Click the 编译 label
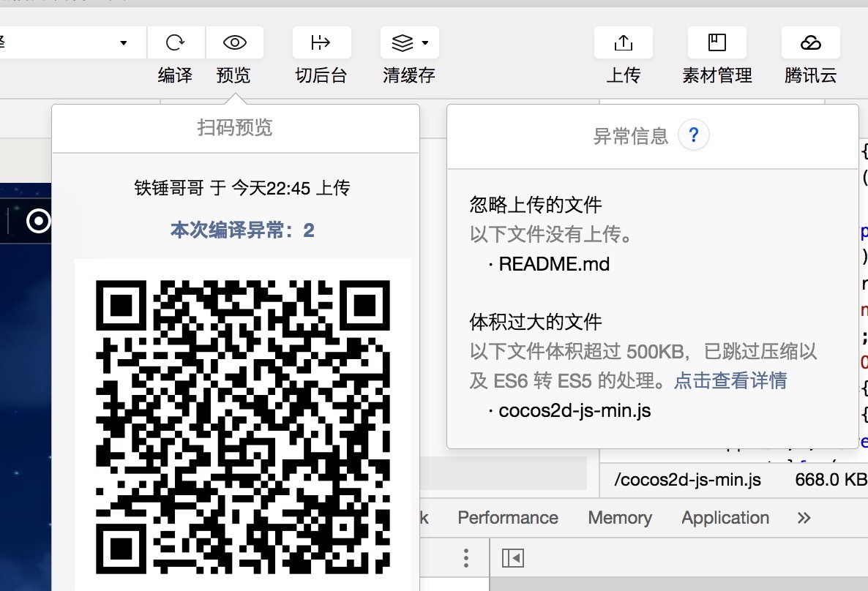 (x=175, y=75)
